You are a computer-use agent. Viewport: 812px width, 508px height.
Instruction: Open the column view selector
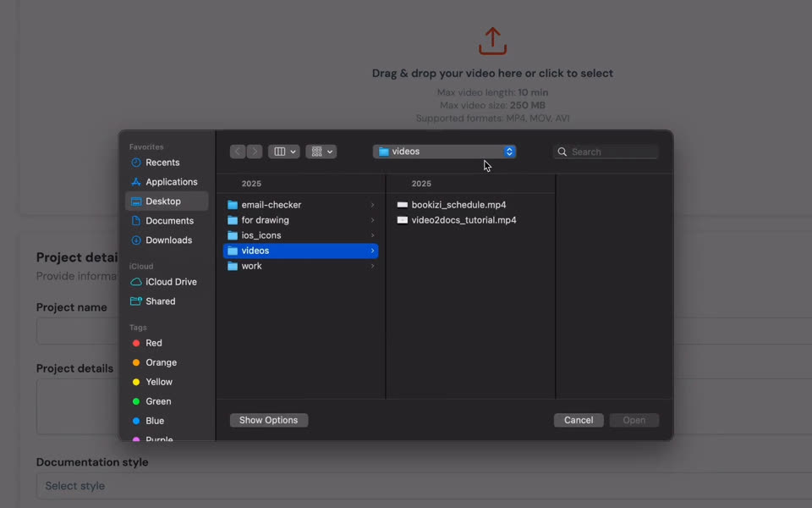pyautogui.click(x=284, y=152)
